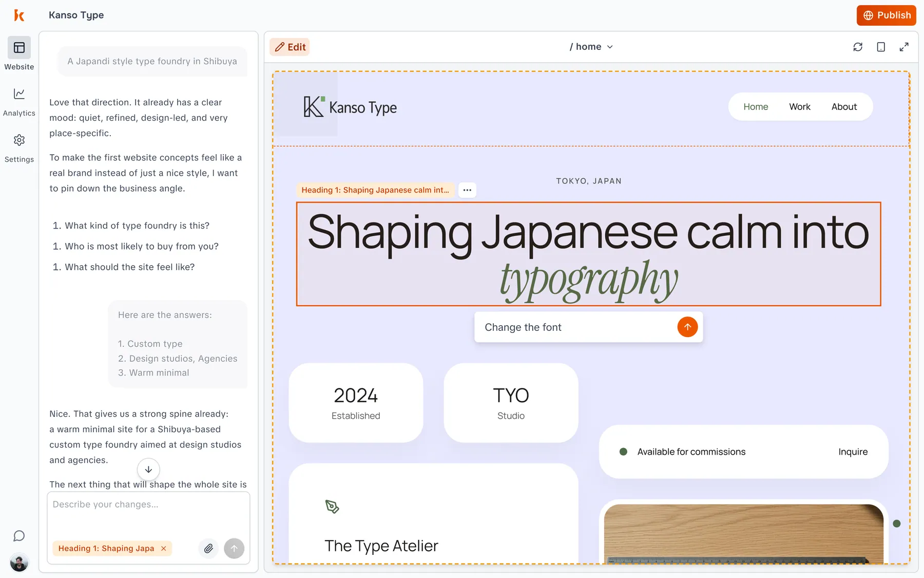Open the Website panel

19,53
